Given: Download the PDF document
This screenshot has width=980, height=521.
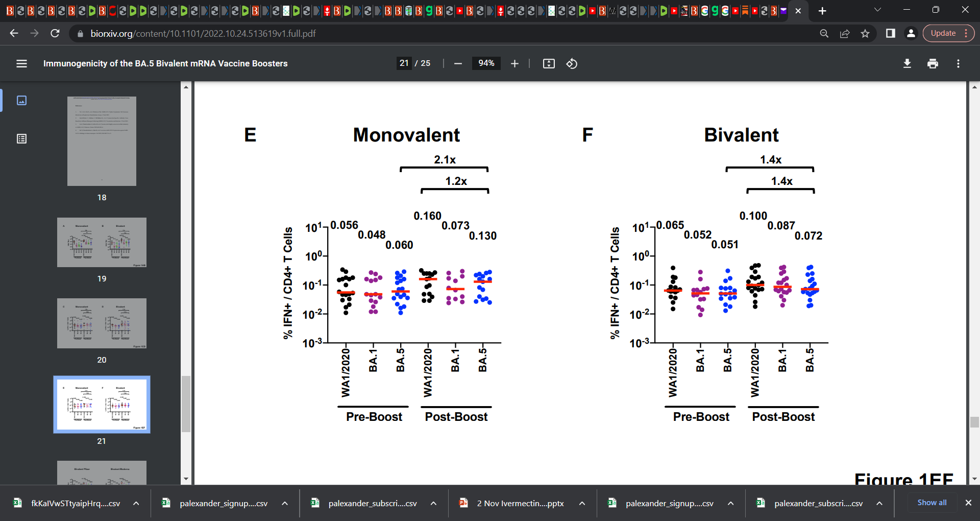Looking at the screenshot, I should pyautogui.click(x=908, y=63).
